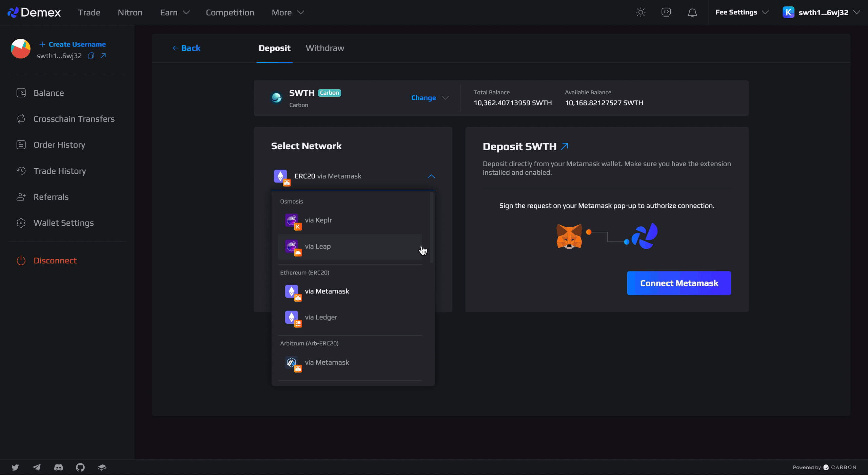The height and width of the screenshot is (475, 868).
Task: Open Trade in top navigation
Action: 89,13
